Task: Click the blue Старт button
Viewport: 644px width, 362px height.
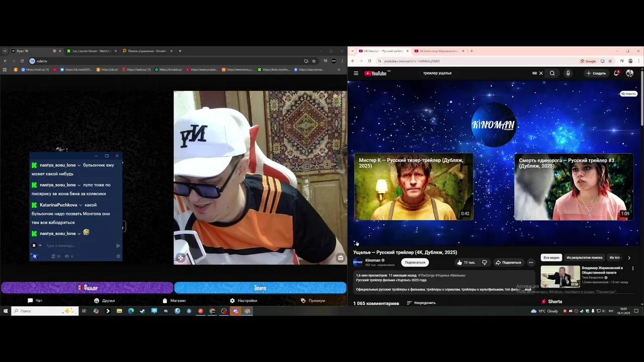Action: [x=260, y=288]
